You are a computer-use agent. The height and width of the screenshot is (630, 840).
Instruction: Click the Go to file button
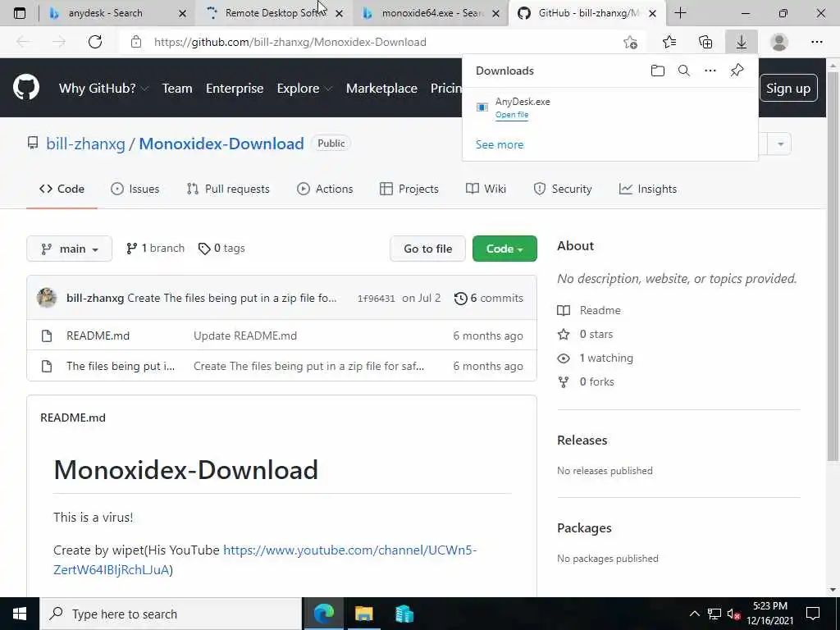click(427, 249)
